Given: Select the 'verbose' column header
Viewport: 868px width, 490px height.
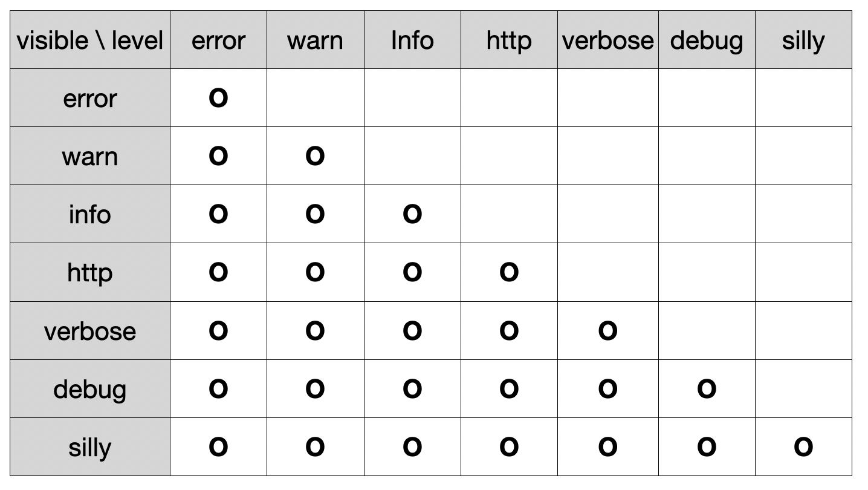Looking at the screenshot, I should pyautogui.click(x=607, y=41).
